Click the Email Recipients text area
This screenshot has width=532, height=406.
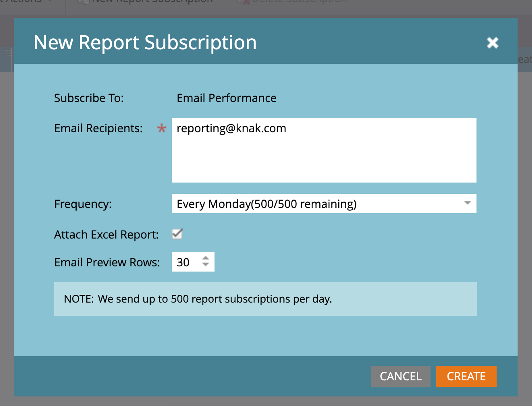click(324, 150)
